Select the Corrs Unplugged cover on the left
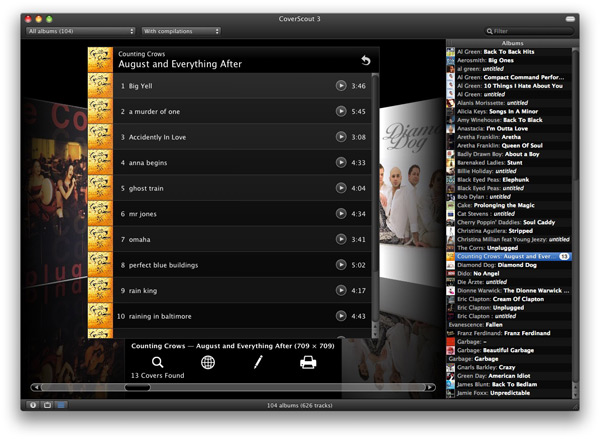 pyautogui.click(x=55, y=191)
